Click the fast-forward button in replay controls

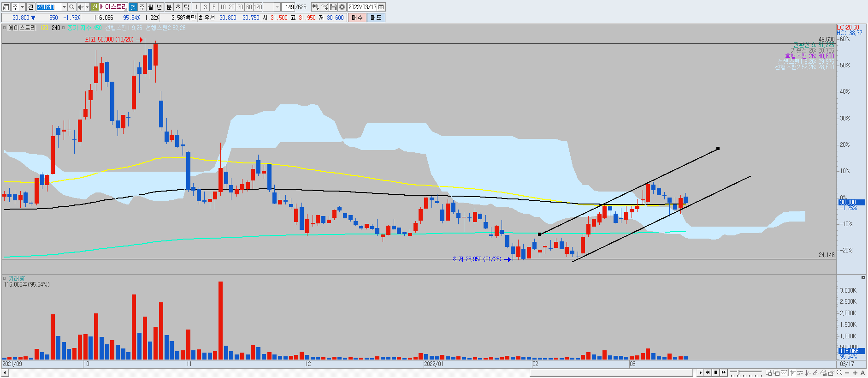(x=724, y=372)
